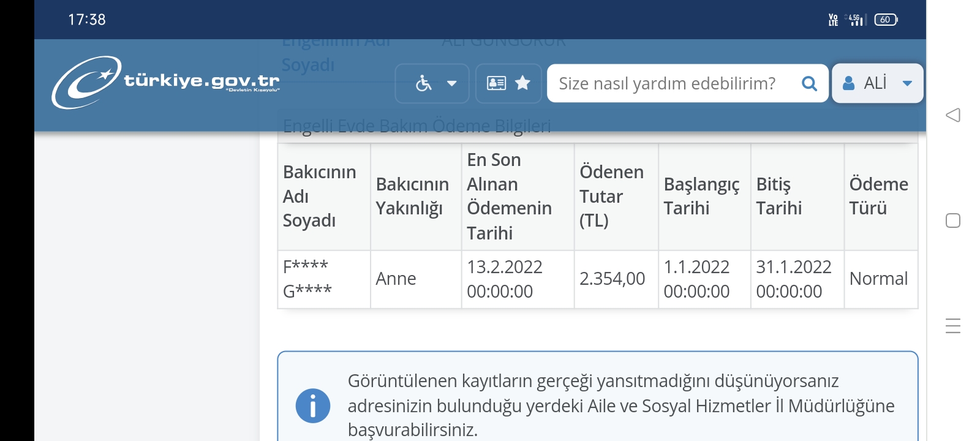Open Android recent apps menu lines
The image size is (980, 441).
pyautogui.click(x=952, y=326)
